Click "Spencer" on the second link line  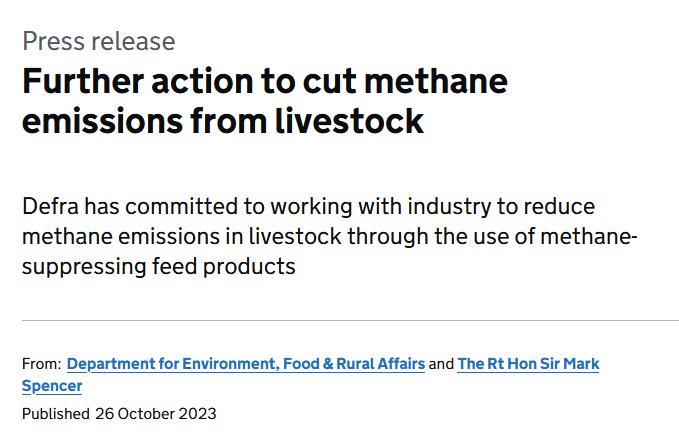point(52,386)
